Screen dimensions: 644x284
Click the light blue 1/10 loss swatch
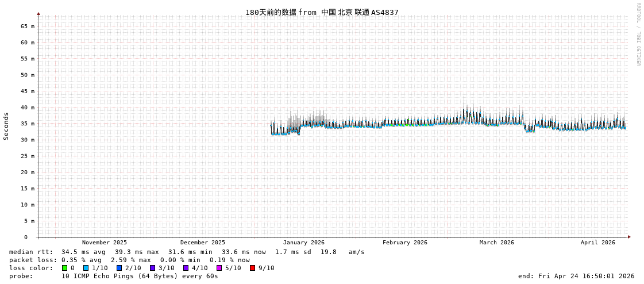[86, 268]
